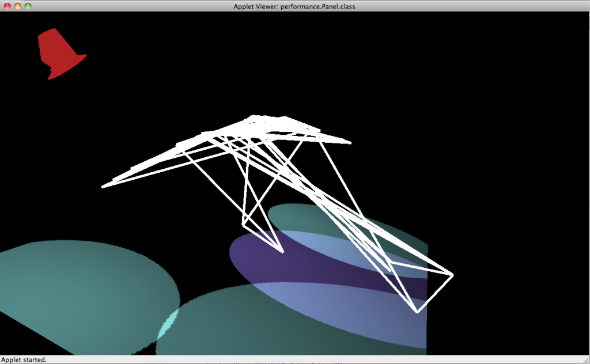Click the Applet Viewer title bar text
The height and width of the screenshot is (364, 590).
point(294,6)
